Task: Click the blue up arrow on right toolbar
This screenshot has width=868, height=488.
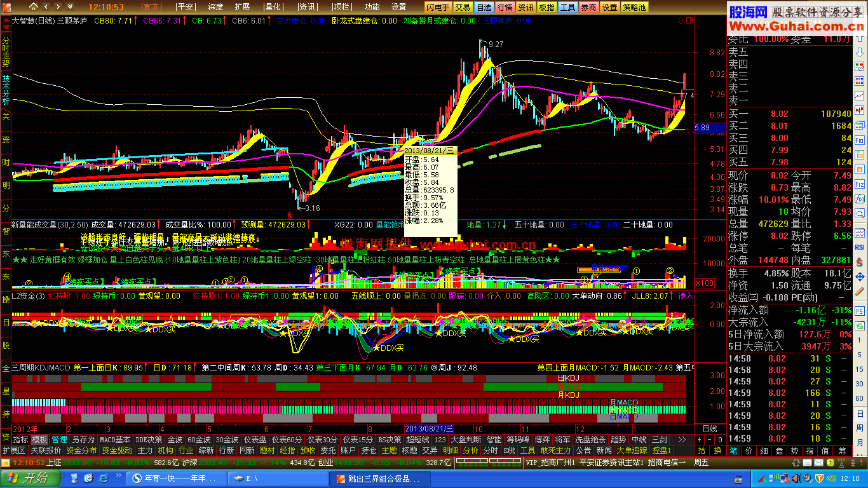Action: [860, 37]
